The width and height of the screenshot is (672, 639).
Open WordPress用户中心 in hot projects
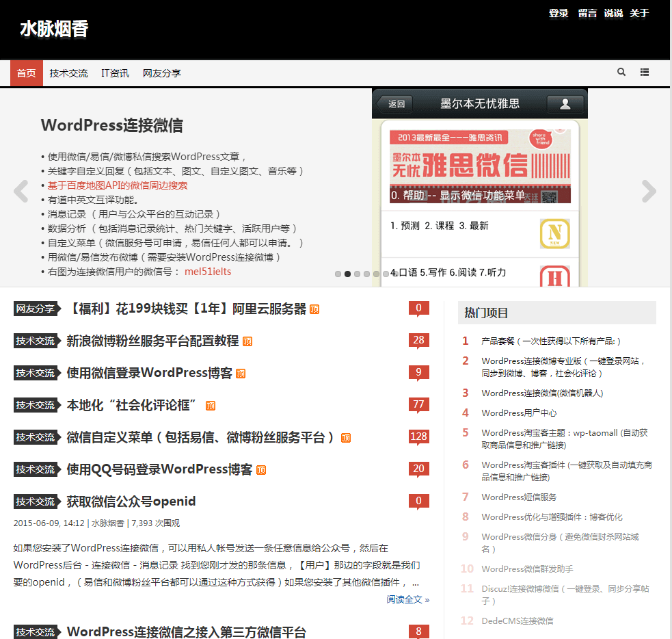pos(519,413)
